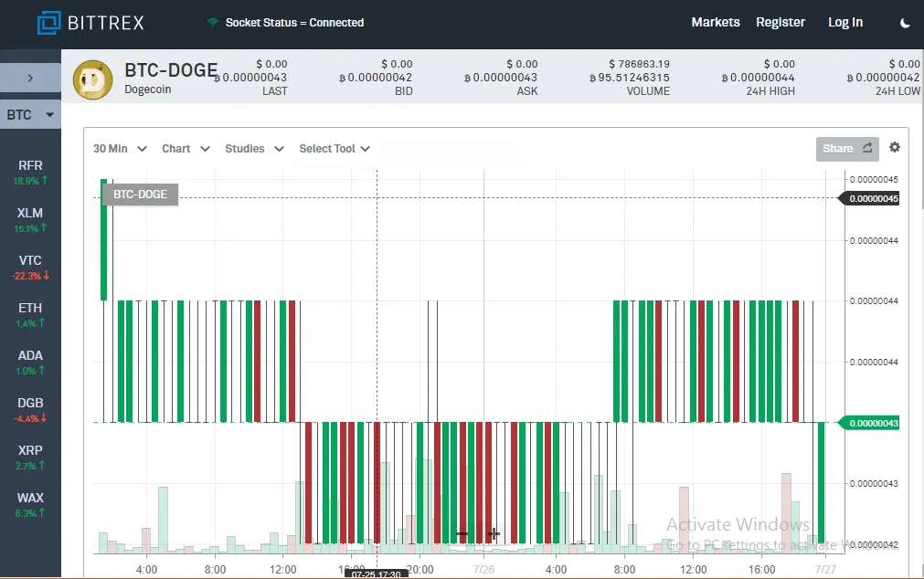
Task: Open the Studies dropdown
Action: (x=254, y=149)
